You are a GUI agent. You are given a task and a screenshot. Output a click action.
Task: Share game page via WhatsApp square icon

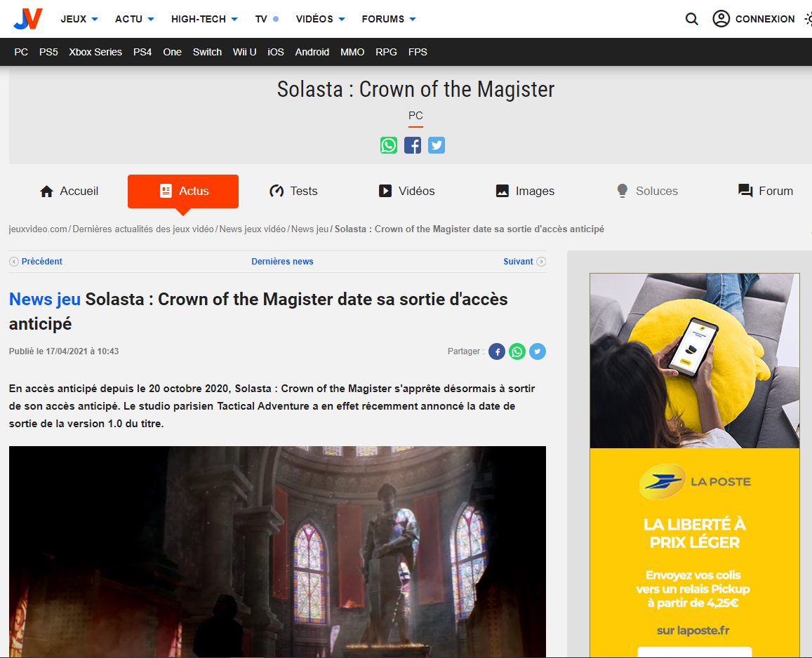coord(389,145)
